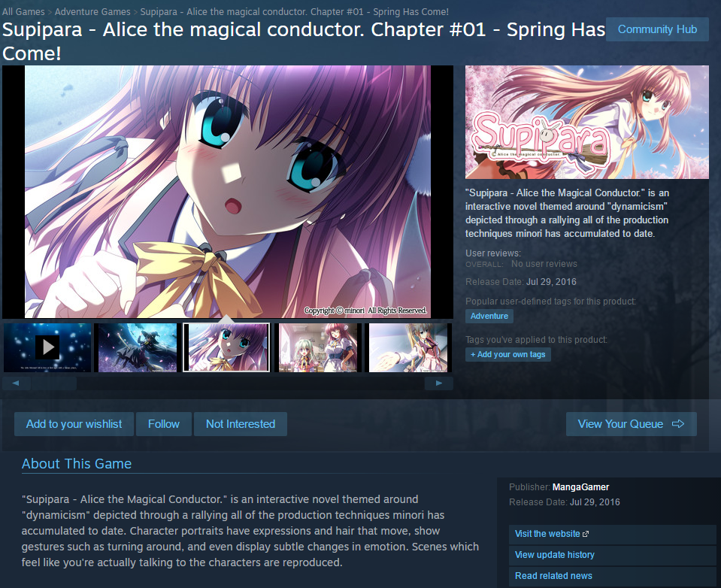Click the thumbnail strip scrollbar handle
Viewport: 721px width, 588px height.
[x=53, y=383]
